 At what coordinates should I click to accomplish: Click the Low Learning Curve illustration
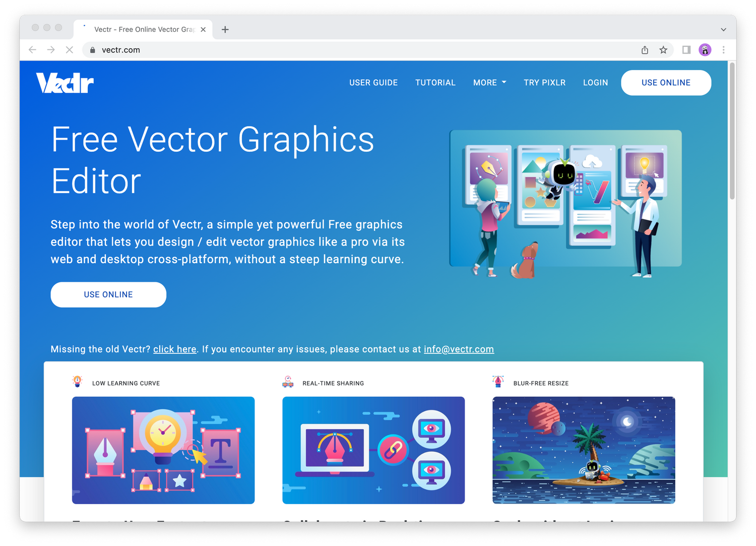coord(163,450)
